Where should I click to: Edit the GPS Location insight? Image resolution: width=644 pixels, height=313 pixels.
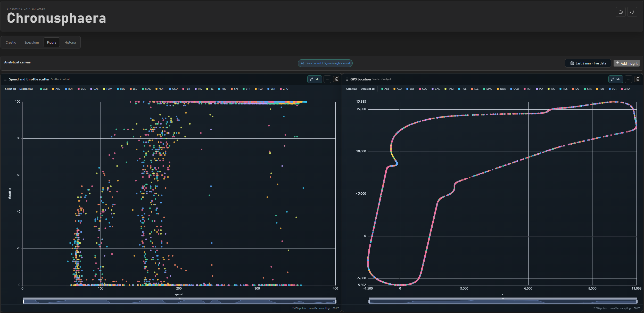pyautogui.click(x=616, y=79)
